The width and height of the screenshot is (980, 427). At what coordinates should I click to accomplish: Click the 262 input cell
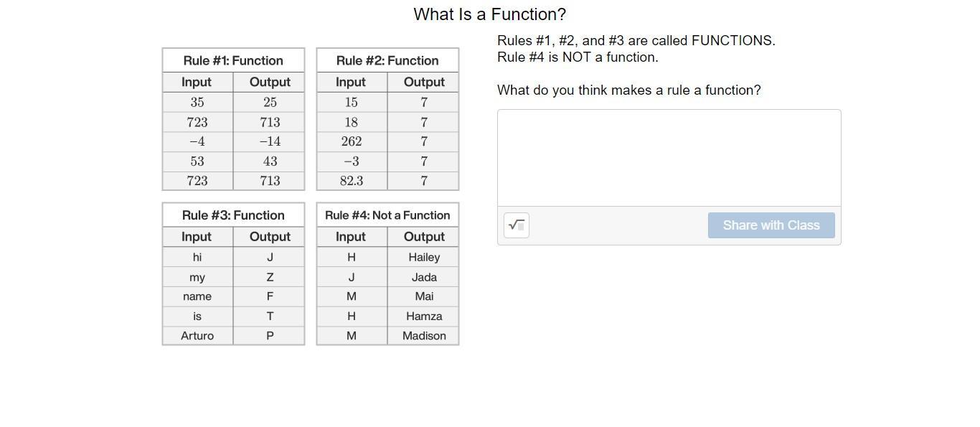click(x=352, y=141)
